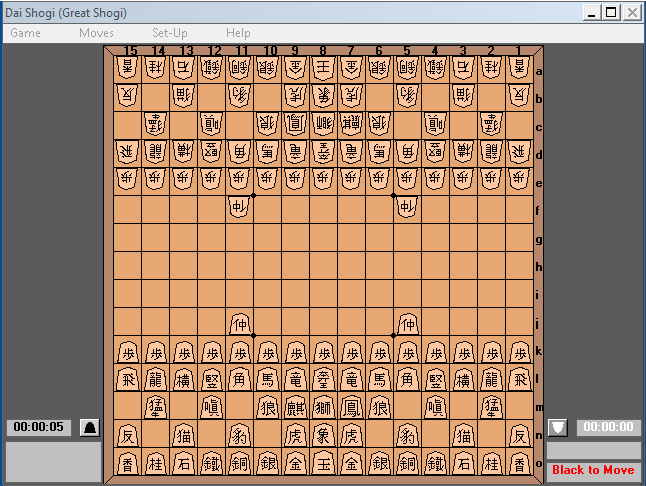Screen dimensions: 646x486
Task: Open the Set-Up menu
Action: [x=170, y=33]
